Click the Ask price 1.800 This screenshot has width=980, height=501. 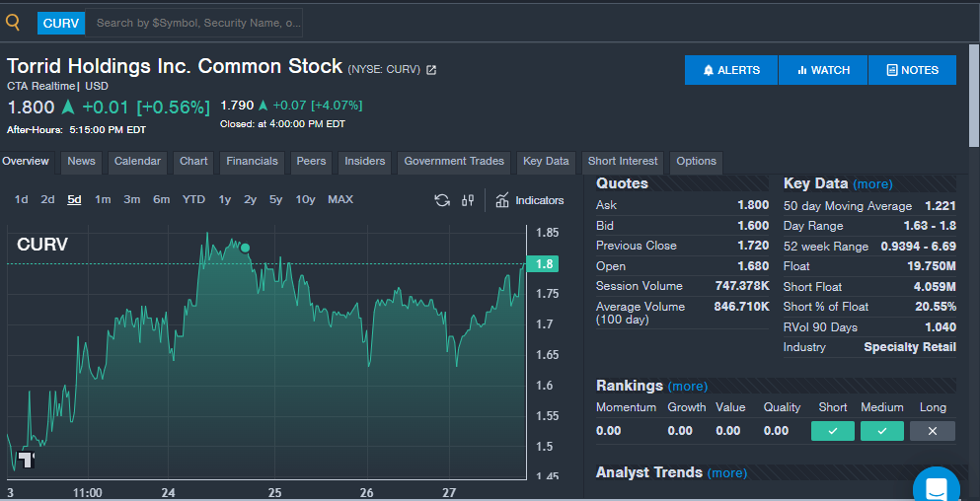point(753,205)
